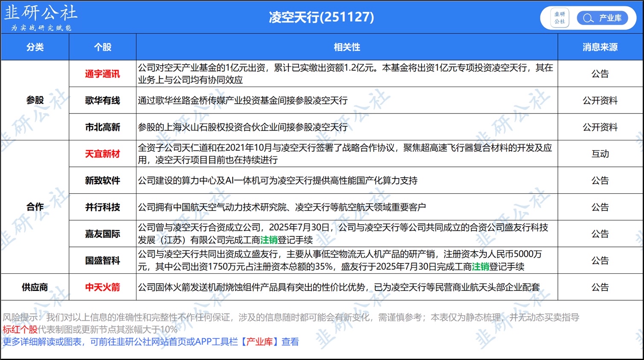
Task: Click the 参股 category cell
Action: 35,100
